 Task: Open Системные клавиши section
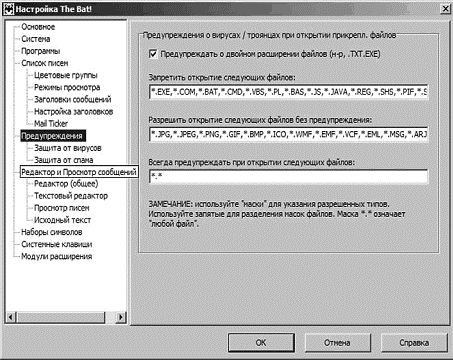[57, 244]
